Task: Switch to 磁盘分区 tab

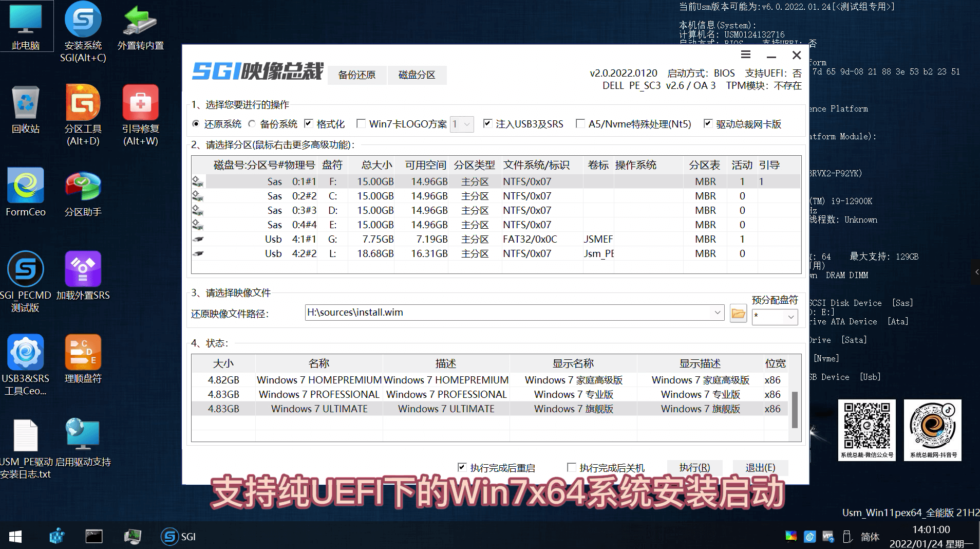Action: tap(417, 75)
